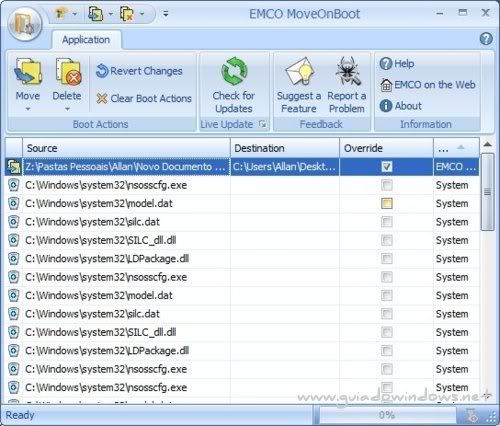500x426 pixels.
Task: Close the EMCO MoveOnBoot window
Action: pyautogui.click(x=486, y=13)
